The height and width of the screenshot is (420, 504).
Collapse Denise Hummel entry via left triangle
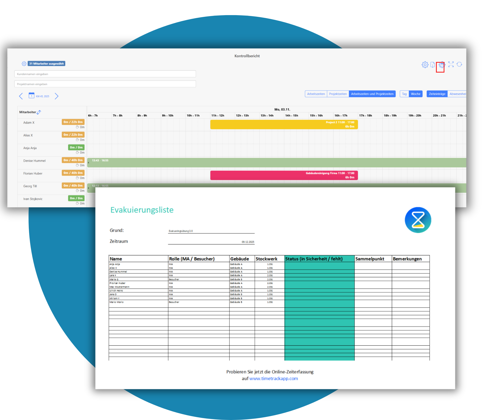(88, 163)
